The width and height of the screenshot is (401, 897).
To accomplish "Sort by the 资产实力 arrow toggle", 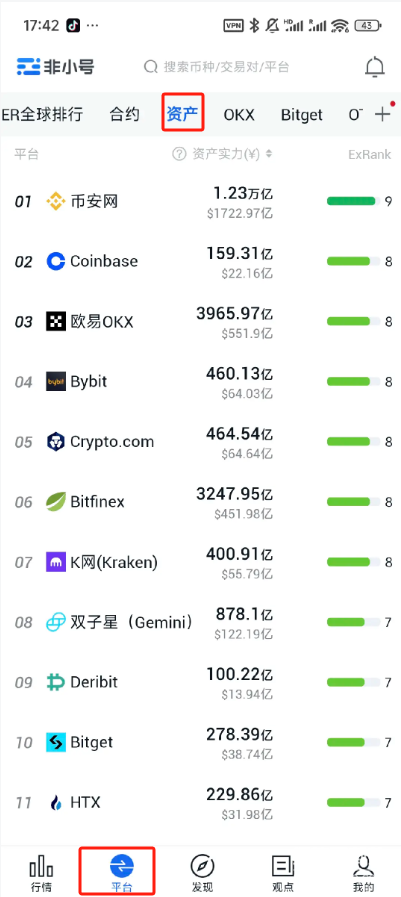I will [x=269, y=154].
